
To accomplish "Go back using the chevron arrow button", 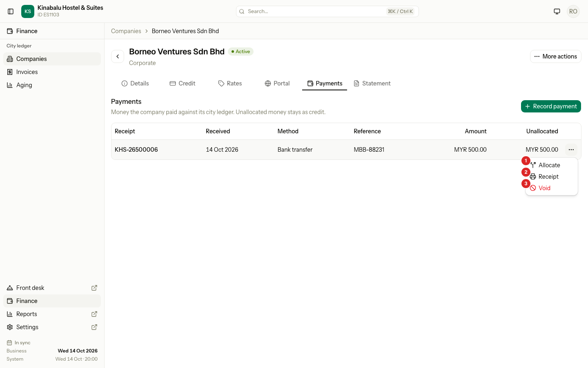I will (x=118, y=56).
